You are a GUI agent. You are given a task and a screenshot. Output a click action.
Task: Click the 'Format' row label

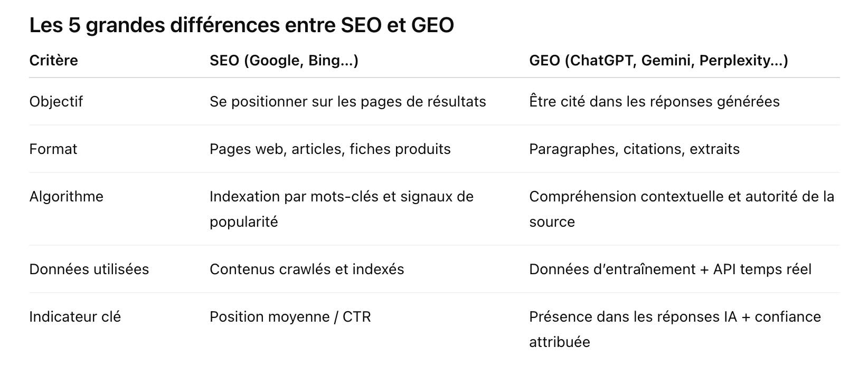coord(53,149)
